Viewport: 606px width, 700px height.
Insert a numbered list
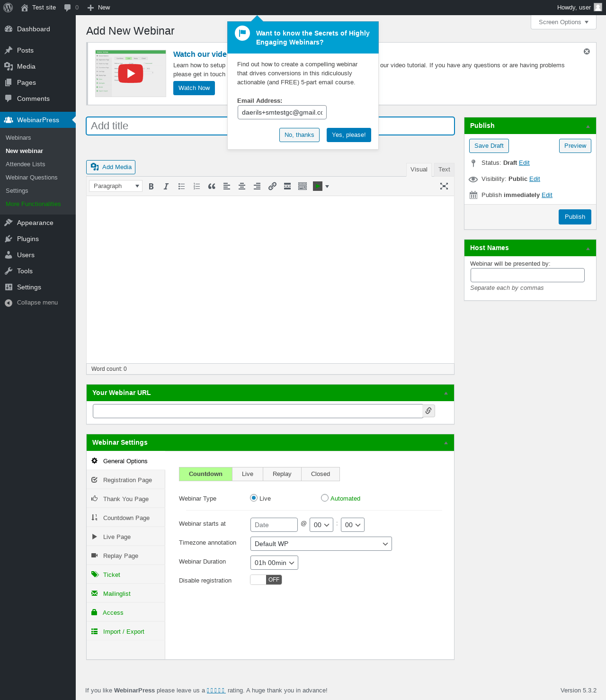196,187
